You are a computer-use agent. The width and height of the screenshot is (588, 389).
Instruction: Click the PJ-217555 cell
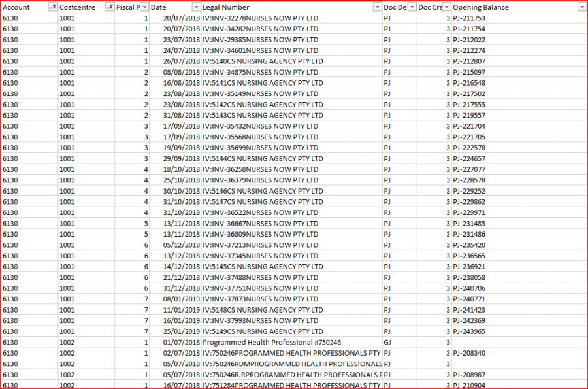point(519,105)
